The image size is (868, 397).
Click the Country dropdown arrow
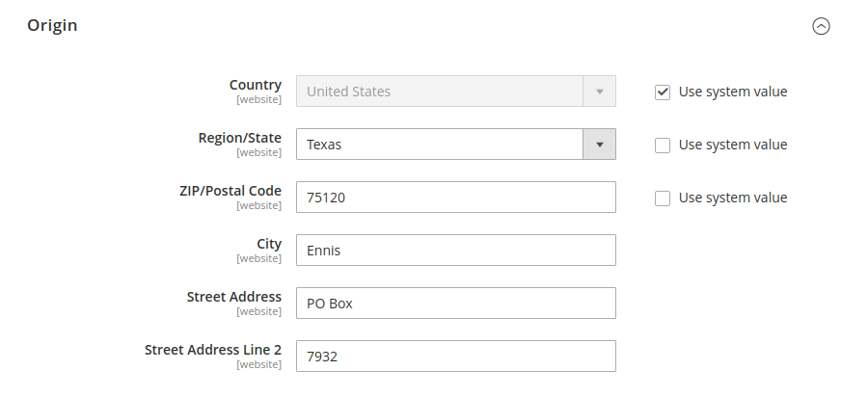tap(600, 92)
